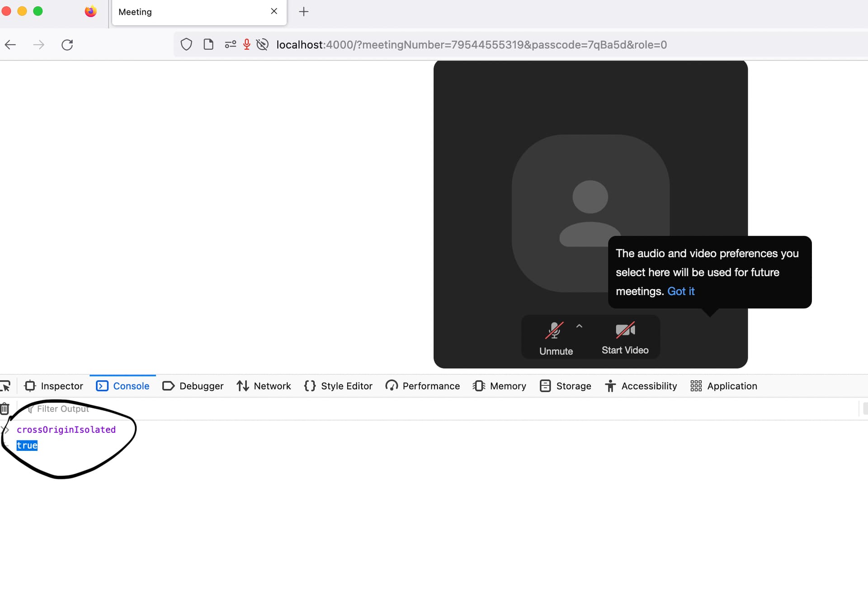This screenshot has height=613, width=868.
Task: Switch to the Style Editor tab
Action: point(338,386)
